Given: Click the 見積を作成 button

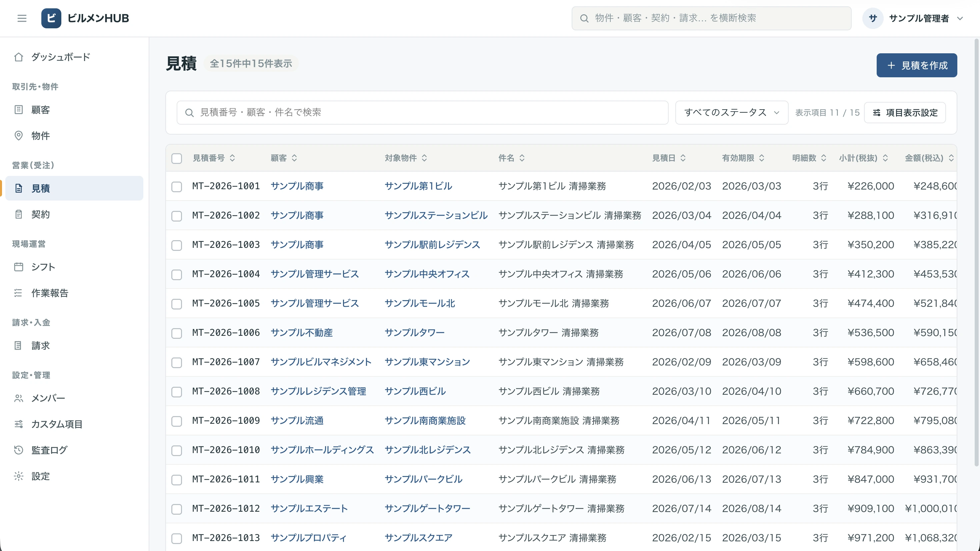Looking at the screenshot, I should (x=916, y=65).
